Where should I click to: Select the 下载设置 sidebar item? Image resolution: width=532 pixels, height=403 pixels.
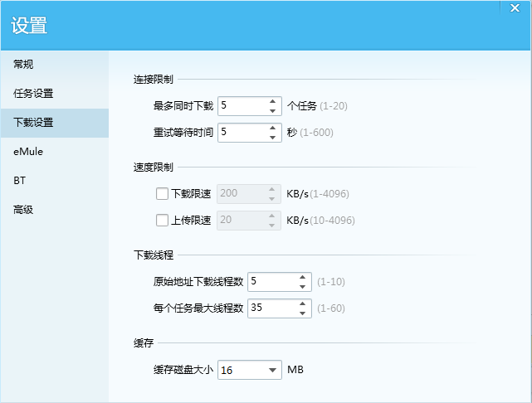(55, 123)
